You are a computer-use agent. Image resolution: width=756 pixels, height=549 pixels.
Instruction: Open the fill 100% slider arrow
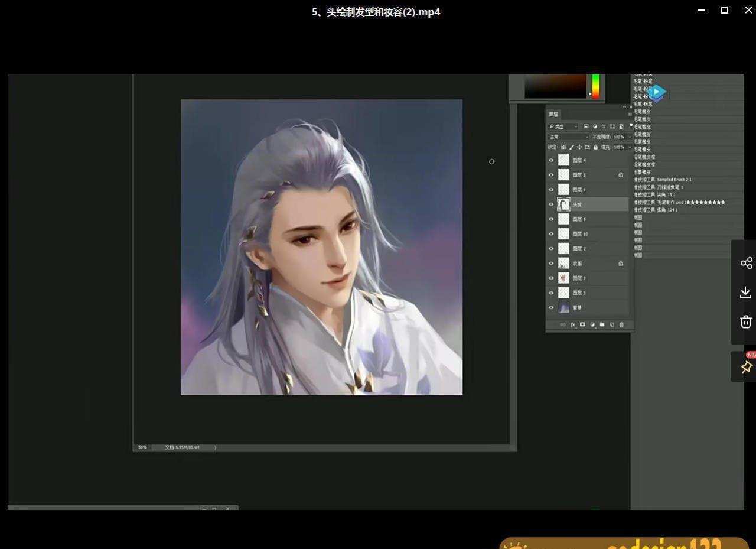point(630,147)
